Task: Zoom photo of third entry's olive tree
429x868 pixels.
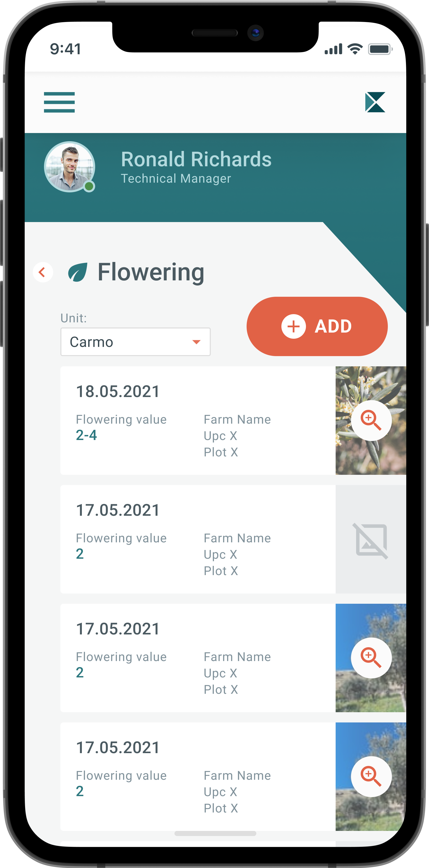Action: (x=371, y=657)
